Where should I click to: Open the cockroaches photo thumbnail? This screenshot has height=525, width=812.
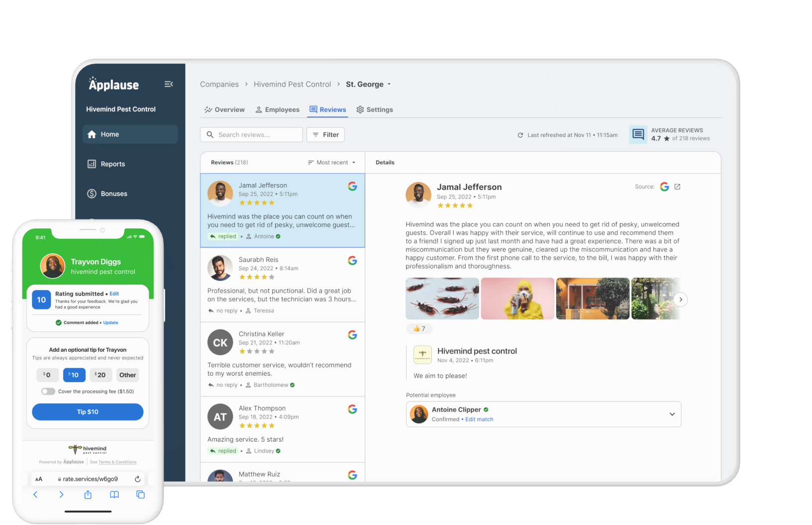(x=442, y=299)
